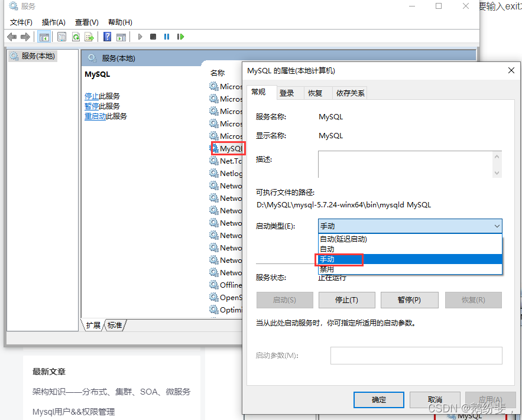Click the 停止(T) button

pyautogui.click(x=346, y=300)
